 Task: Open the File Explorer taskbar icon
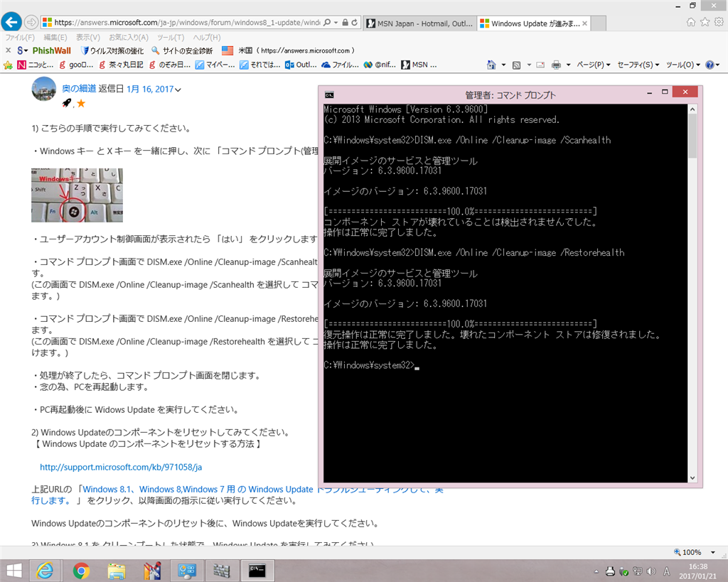click(117, 571)
